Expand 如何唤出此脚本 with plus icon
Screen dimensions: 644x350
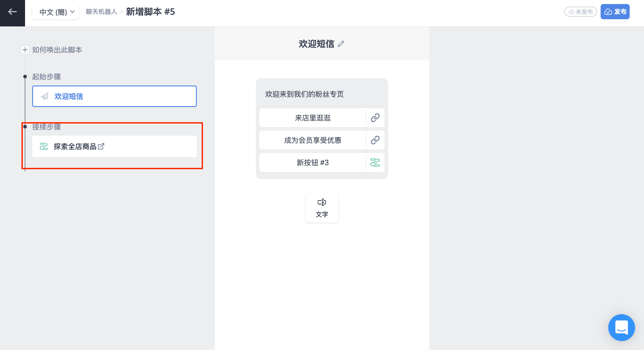(25, 50)
